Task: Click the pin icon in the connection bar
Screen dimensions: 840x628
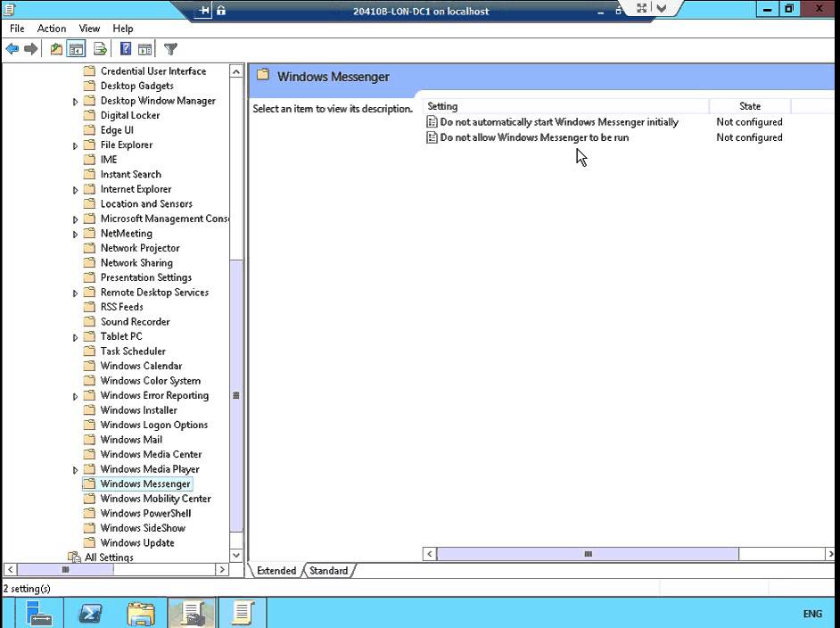Action: click(x=203, y=10)
